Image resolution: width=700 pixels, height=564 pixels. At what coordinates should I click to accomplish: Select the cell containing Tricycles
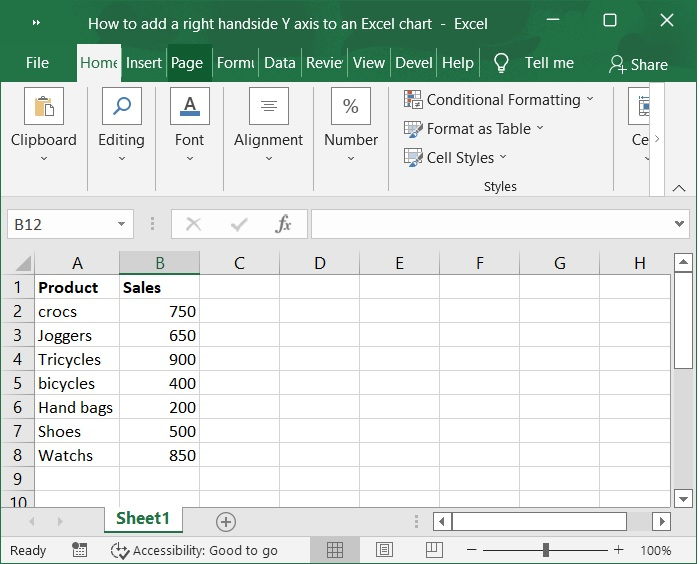(77, 359)
